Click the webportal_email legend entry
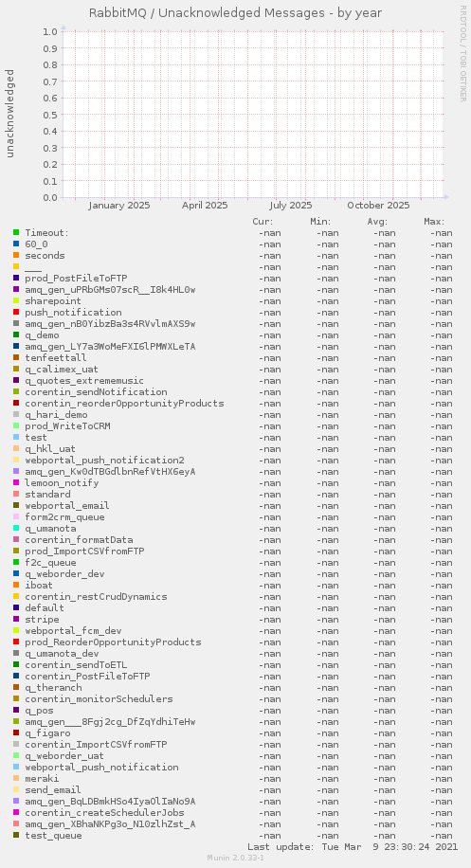The image size is (471, 868). click(67, 505)
